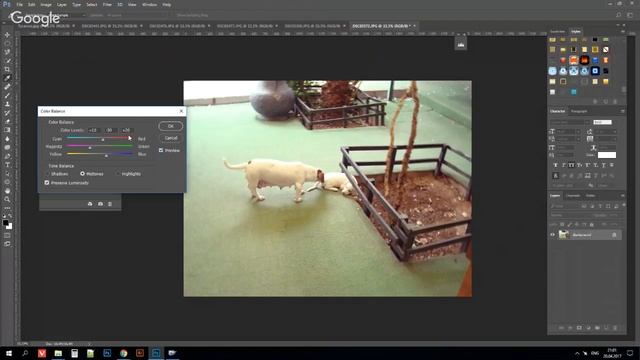This screenshot has height=360, width=640.
Task: Select the Zoom tool
Action: coord(7,199)
